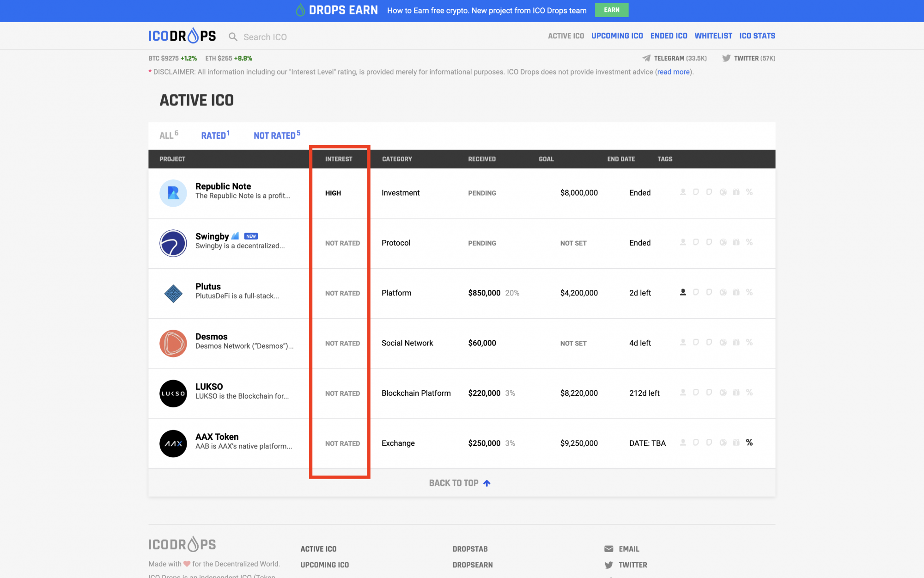Click the person tag icon in Plutus row
The image size is (924, 578).
[683, 292]
